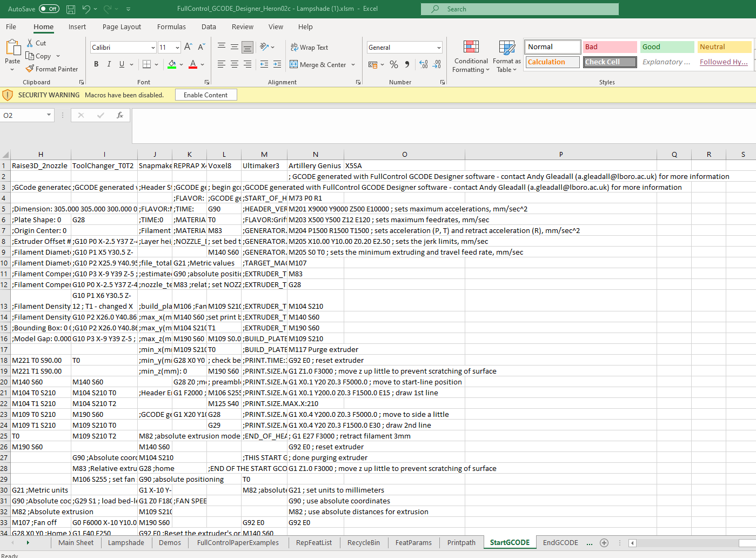
Task: Apply Comma Style
Action: (407, 64)
